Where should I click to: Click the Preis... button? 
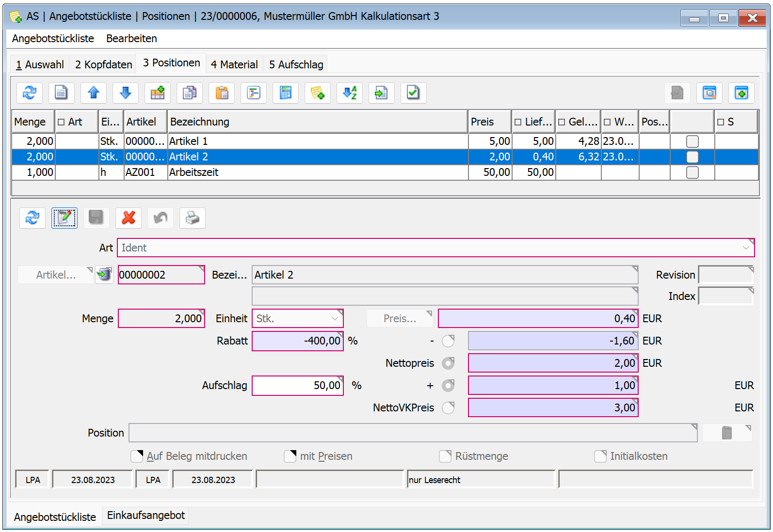tap(400, 319)
